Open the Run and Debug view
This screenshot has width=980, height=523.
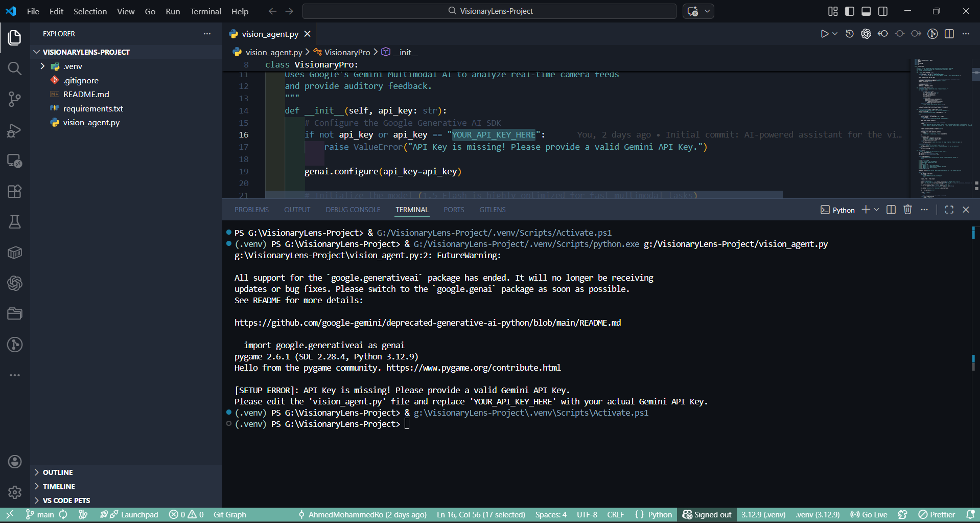click(x=15, y=130)
